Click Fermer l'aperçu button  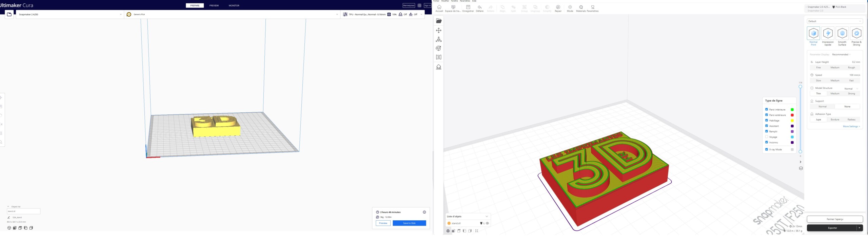(835, 219)
